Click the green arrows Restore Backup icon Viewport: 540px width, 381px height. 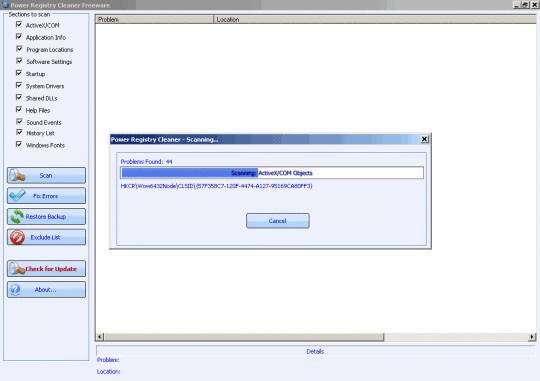pyautogui.click(x=17, y=217)
